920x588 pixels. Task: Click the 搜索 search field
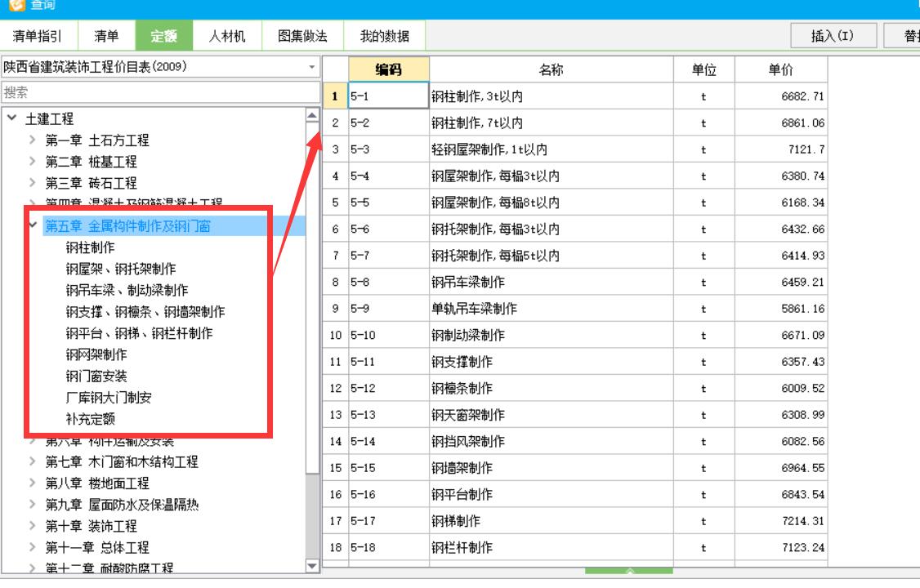(160, 92)
